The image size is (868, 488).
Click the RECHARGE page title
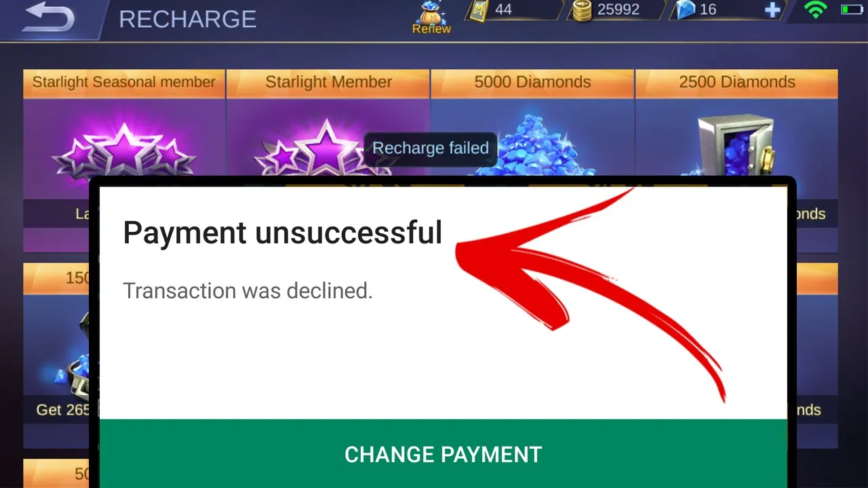[188, 19]
